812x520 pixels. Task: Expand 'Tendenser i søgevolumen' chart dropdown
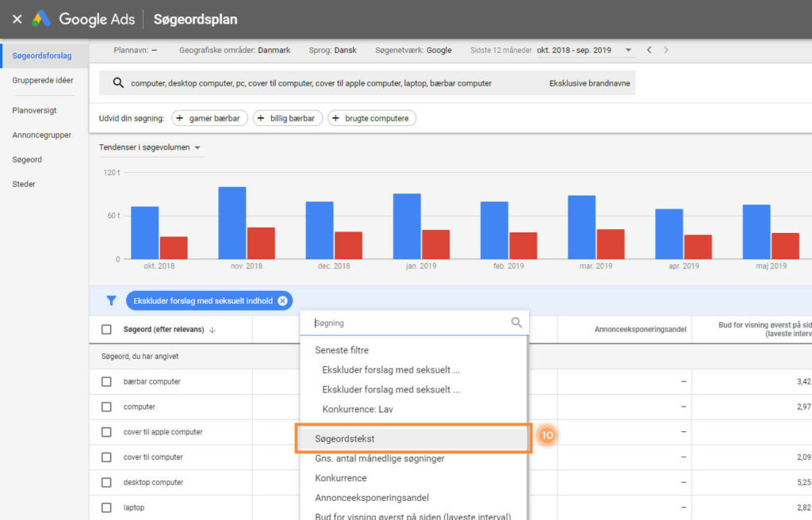(150, 147)
